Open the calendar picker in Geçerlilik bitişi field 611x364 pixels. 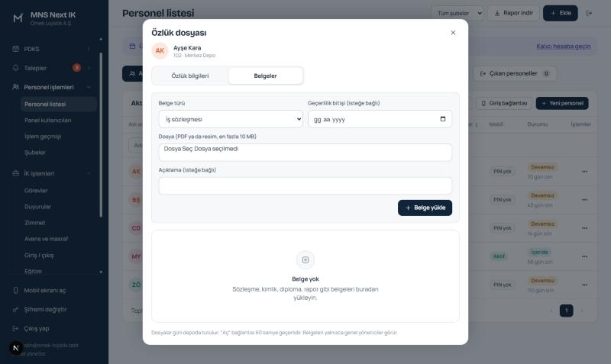(x=443, y=119)
